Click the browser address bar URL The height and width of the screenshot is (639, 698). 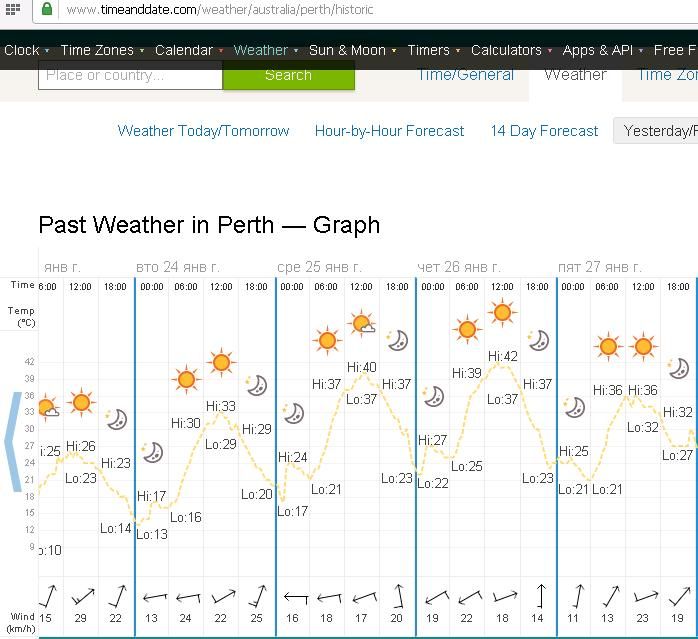pyautogui.click(x=220, y=10)
